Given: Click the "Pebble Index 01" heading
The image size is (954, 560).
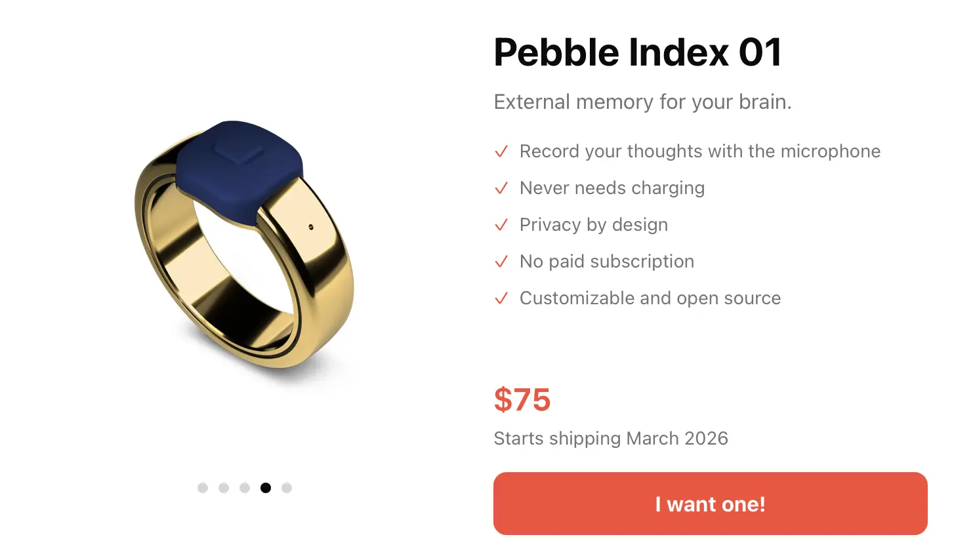Looking at the screenshot, I should click(638, 52).
